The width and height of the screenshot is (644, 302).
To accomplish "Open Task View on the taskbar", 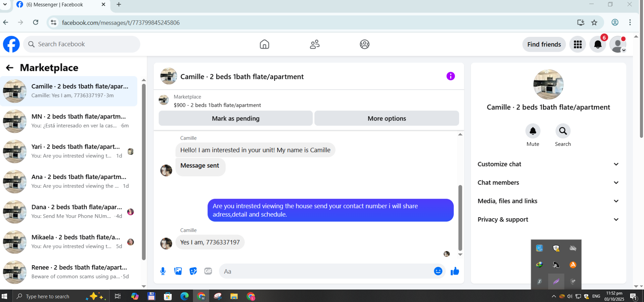I will pos(118,296).
